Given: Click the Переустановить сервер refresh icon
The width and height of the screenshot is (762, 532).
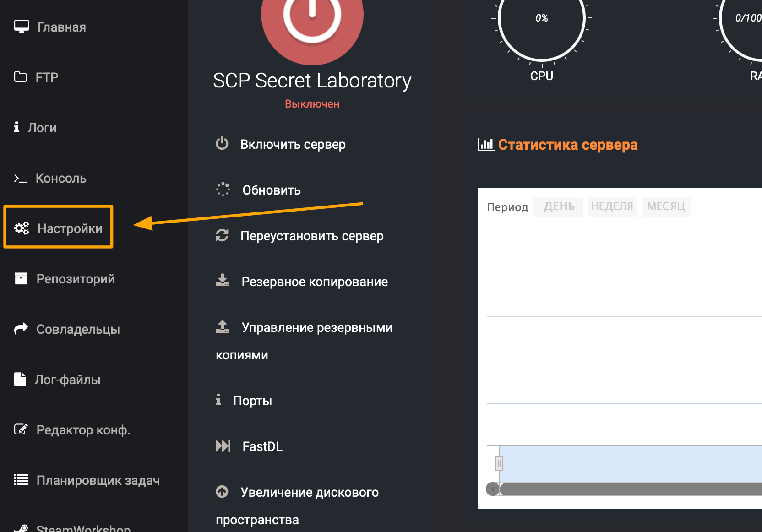Looking at the screenshot, I should [223, 235].
